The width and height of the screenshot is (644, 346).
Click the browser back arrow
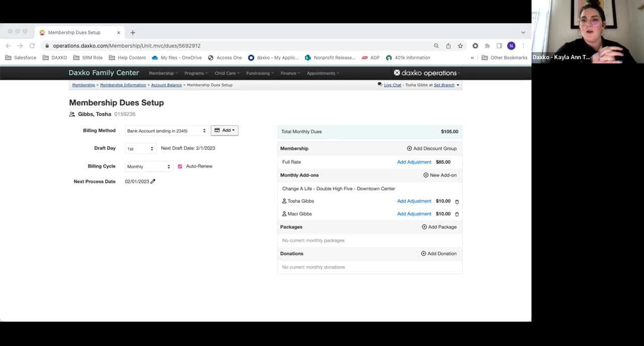(x=8, y=46)
